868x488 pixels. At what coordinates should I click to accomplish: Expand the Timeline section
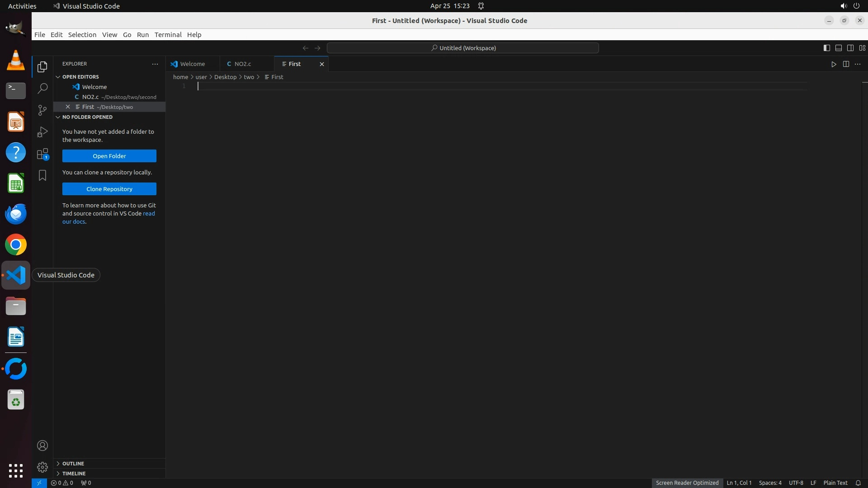point(74,474)
